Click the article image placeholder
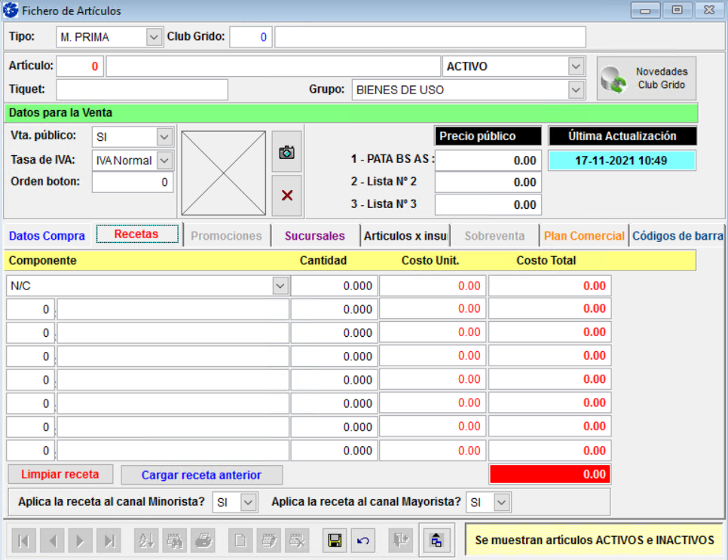Screen dimensions: 728x560 tap(223, 173)
